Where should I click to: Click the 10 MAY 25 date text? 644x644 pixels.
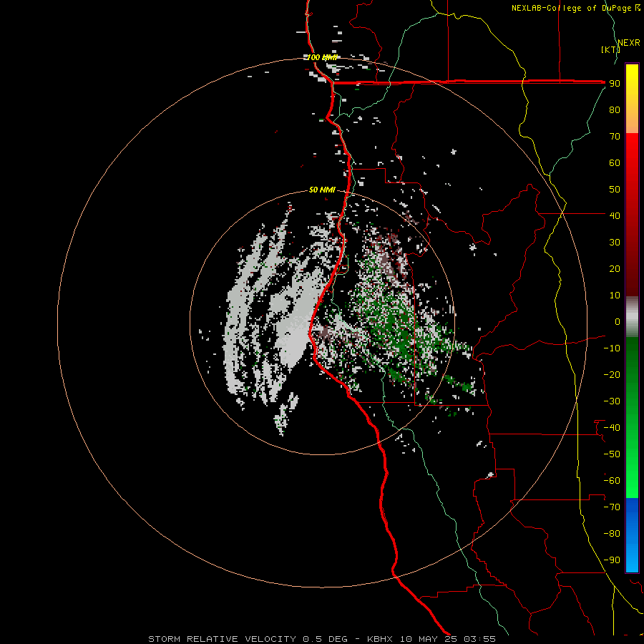click(x=429, y=639)
